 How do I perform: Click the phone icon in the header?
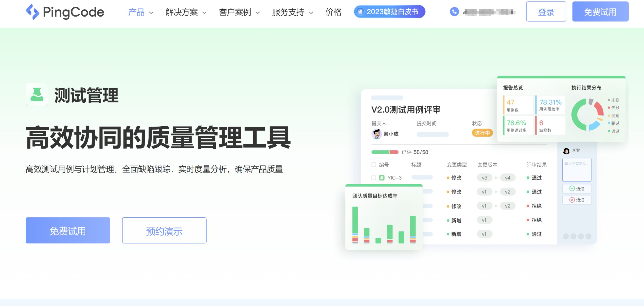tap(454, 12)
